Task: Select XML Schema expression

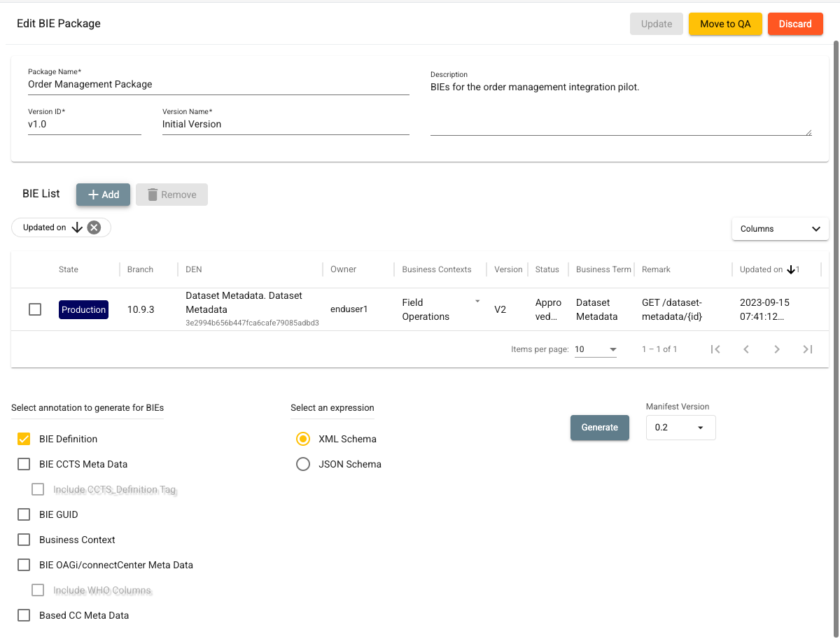Action: [303, 439]
